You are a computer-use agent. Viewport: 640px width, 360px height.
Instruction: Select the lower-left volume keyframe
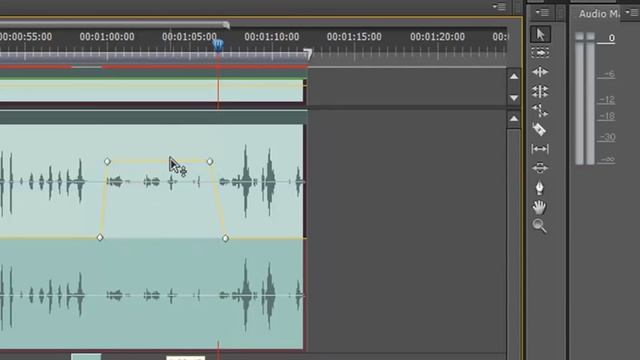100,238
